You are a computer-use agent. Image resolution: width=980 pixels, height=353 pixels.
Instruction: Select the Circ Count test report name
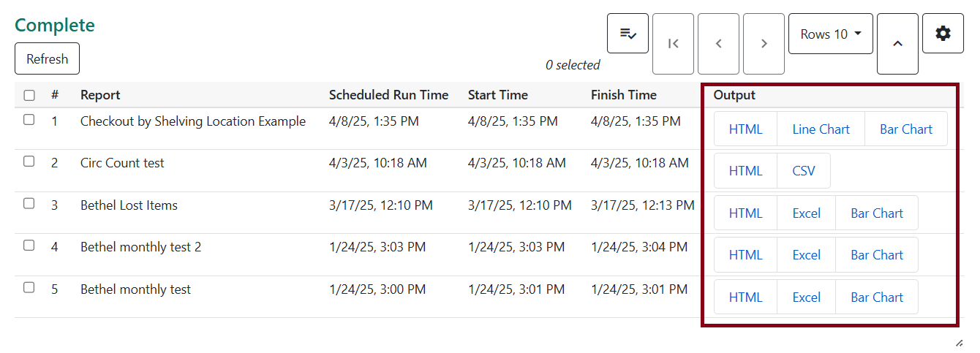coord(122,163)
